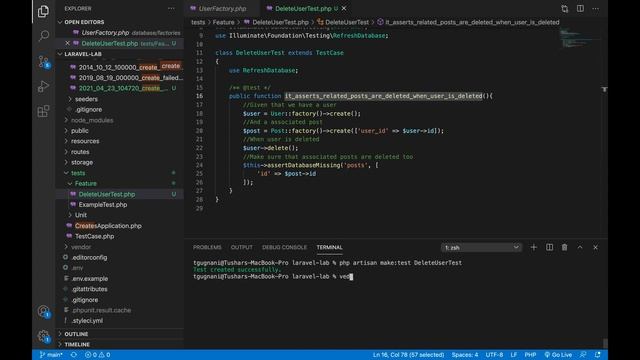Expand the node_modules folder
This screenshot has height=360, width=640.
click(x=92, y=120)
